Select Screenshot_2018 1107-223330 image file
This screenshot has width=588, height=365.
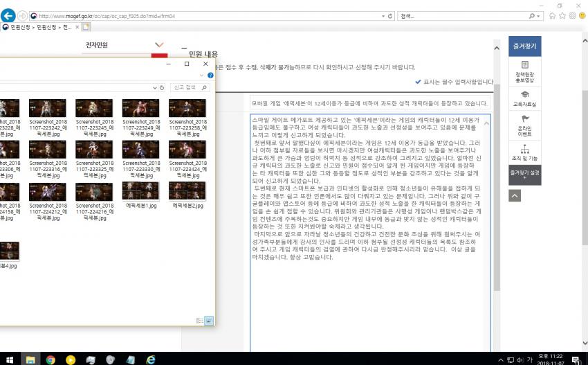[x=140, y=159]
